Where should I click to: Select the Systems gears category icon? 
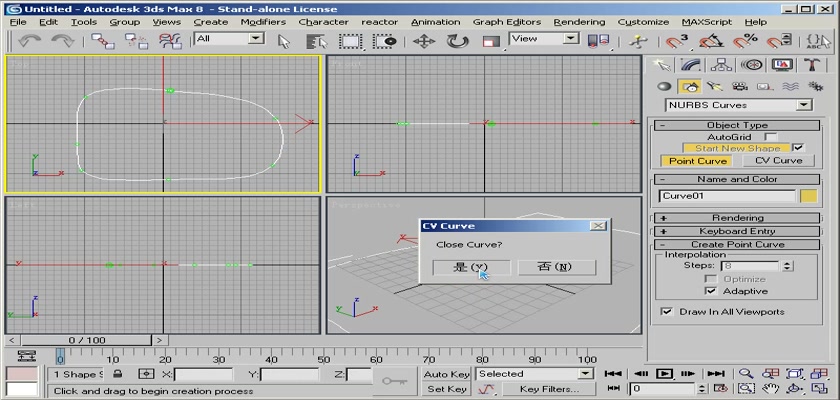[x=815, y=86]
